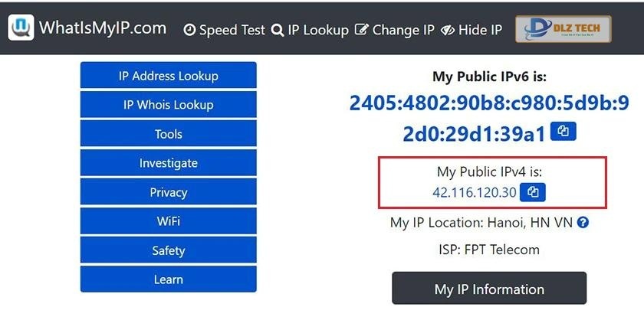Select the Investigate button
The height and width of the screenshot is (320, 644).
click(168, 163)
